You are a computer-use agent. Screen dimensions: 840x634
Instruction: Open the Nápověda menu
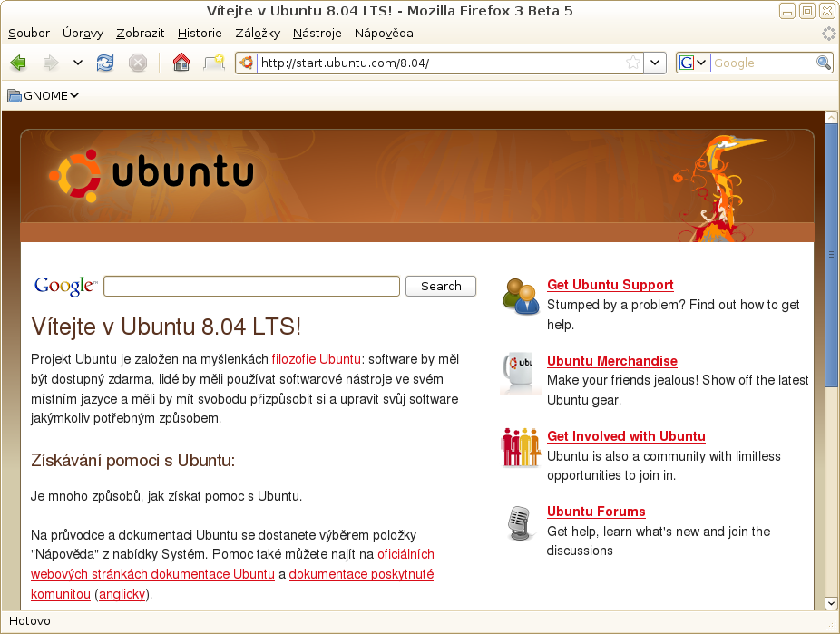coord(384,34)
